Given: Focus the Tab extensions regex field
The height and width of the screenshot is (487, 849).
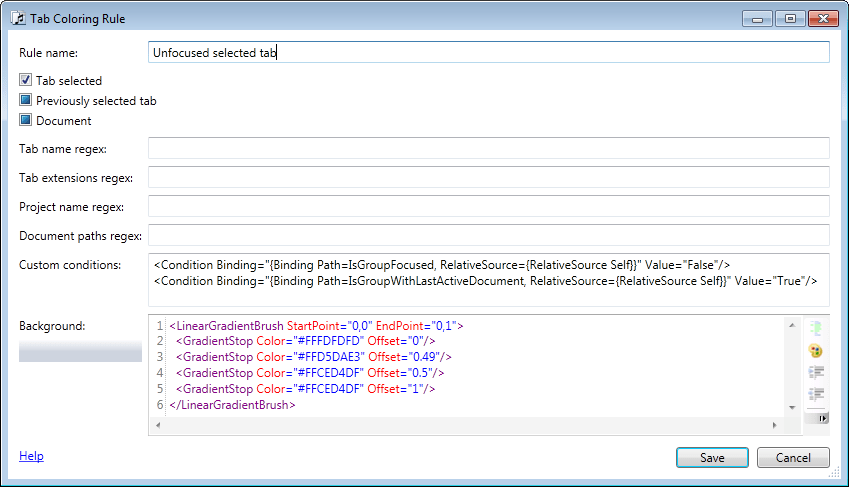Looking at the screenshot, I should point(488,177).
